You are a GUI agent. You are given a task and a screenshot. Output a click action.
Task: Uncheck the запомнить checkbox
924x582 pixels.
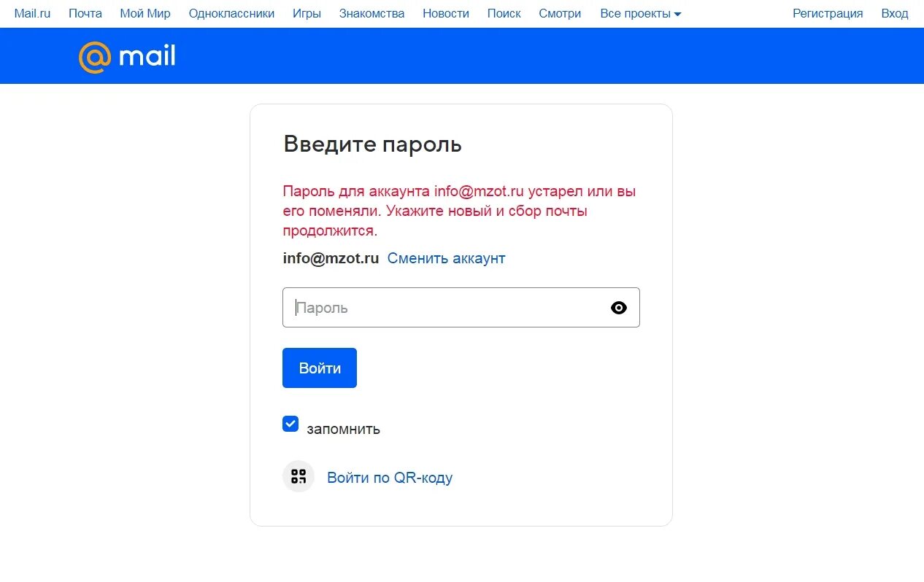(x=290, y=424)
